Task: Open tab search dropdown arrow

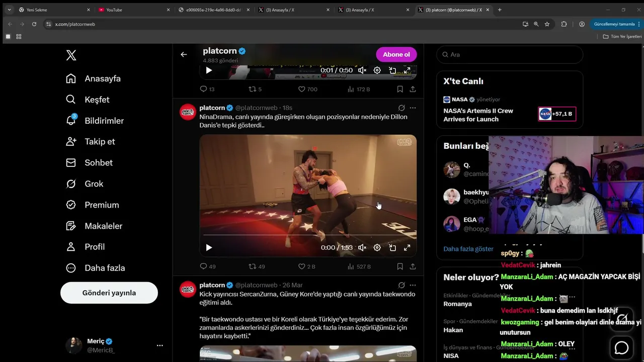Action: coord(9,10)
